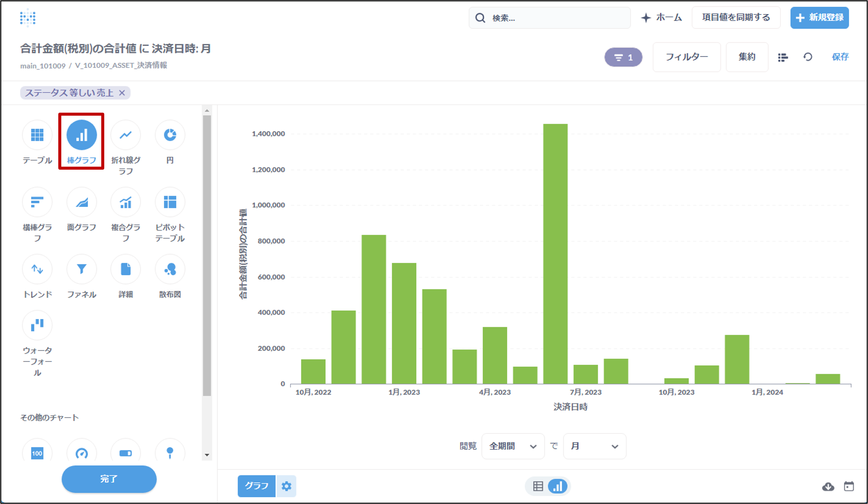Choose the 面グラフ area chart icon
Image resolution: width=868 pixels, height=504 pixels.
click(x=82, y=202)
